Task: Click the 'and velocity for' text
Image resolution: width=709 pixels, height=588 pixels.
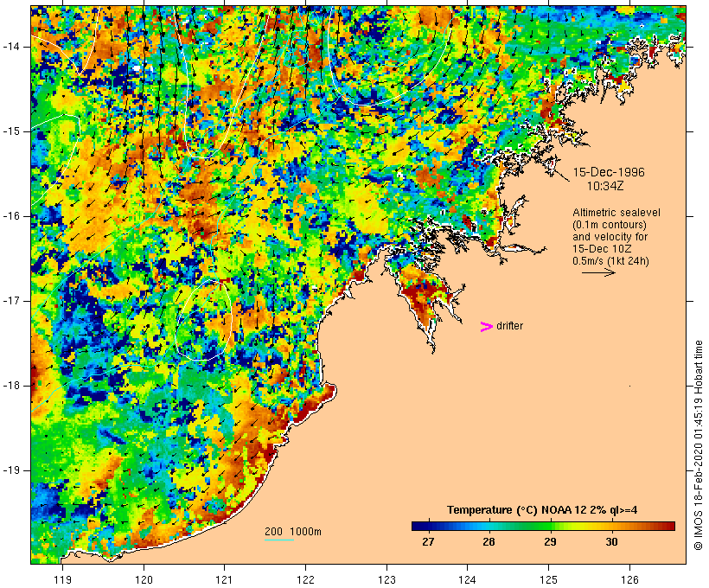Action: pos(610,237)
